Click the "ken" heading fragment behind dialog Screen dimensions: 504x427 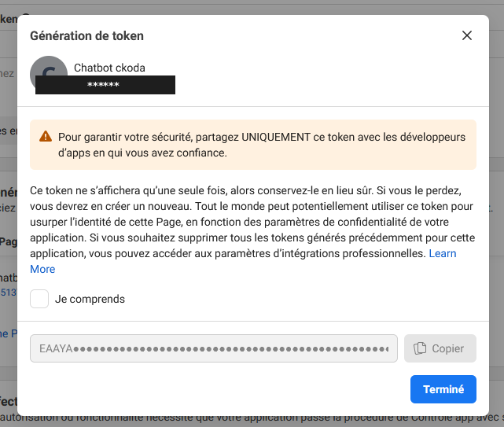pyautogui.click(x=9, y=19)
